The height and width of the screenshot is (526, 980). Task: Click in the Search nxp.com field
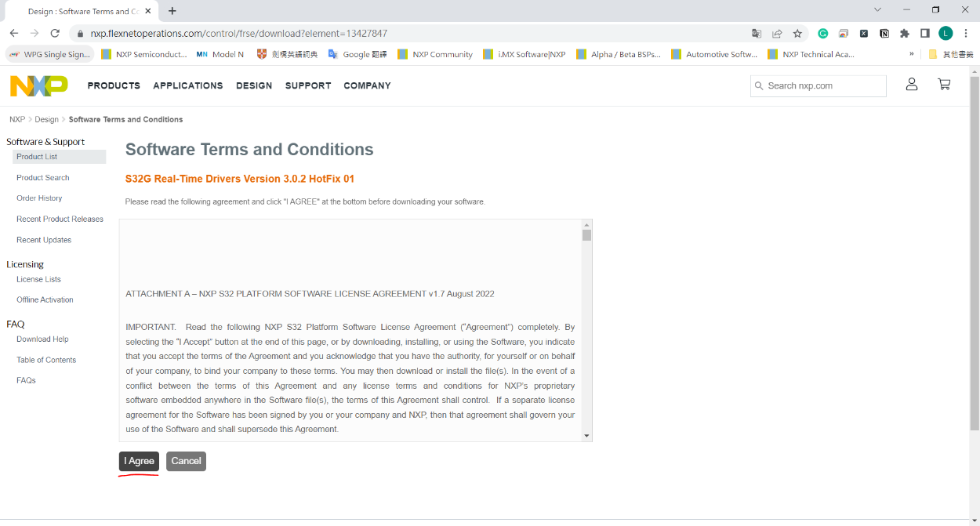tap(818, 86)
